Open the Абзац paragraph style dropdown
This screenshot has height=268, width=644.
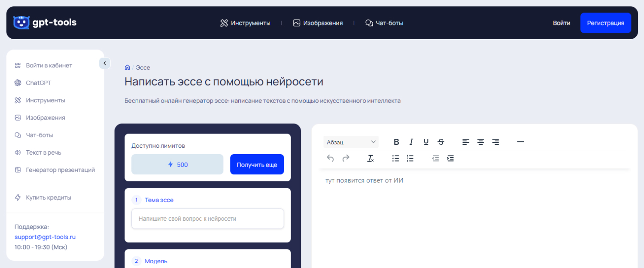click(x=351, y=141)
